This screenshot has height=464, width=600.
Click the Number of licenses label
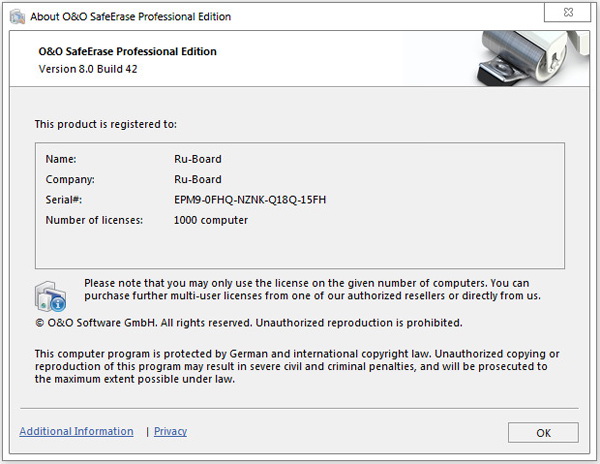point(95,220)
